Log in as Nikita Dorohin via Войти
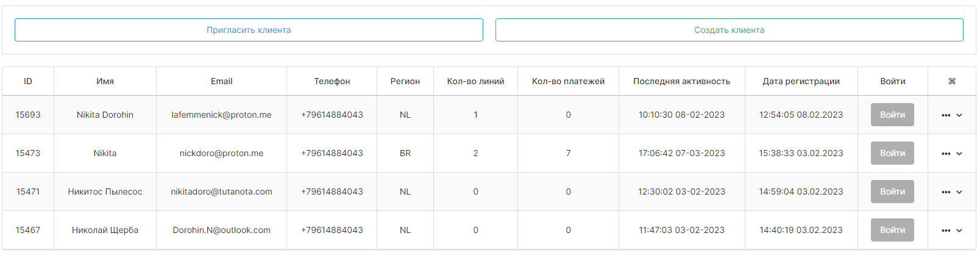The image size is (980, 258). pos(892,115)
